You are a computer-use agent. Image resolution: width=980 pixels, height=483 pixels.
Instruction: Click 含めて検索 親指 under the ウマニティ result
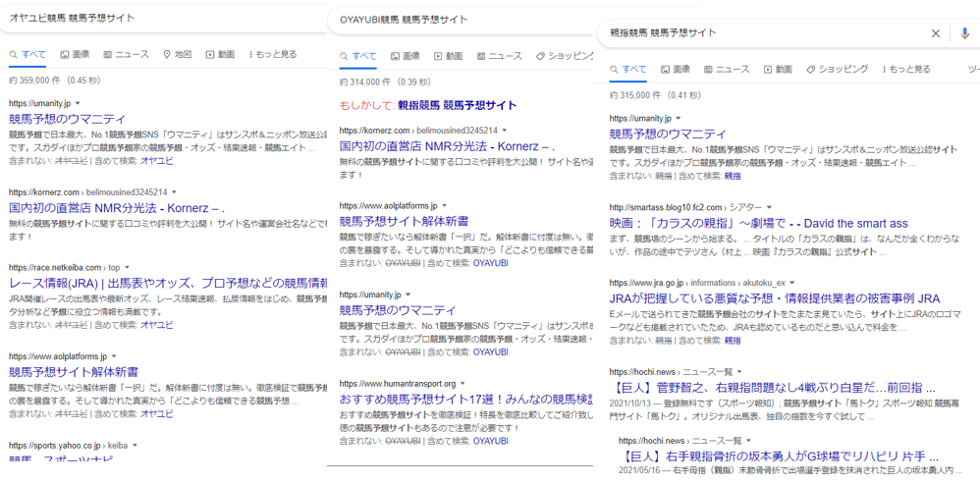tap(733, 176)
